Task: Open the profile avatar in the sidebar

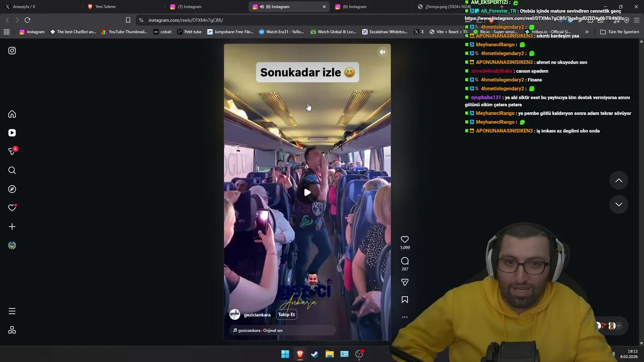Action: pos(12,245)
